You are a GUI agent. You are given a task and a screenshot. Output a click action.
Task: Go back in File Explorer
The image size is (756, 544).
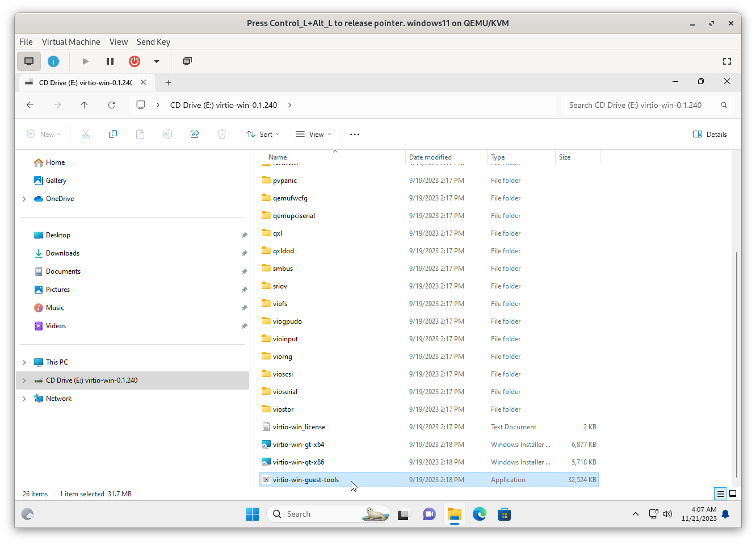click(30, 105)
